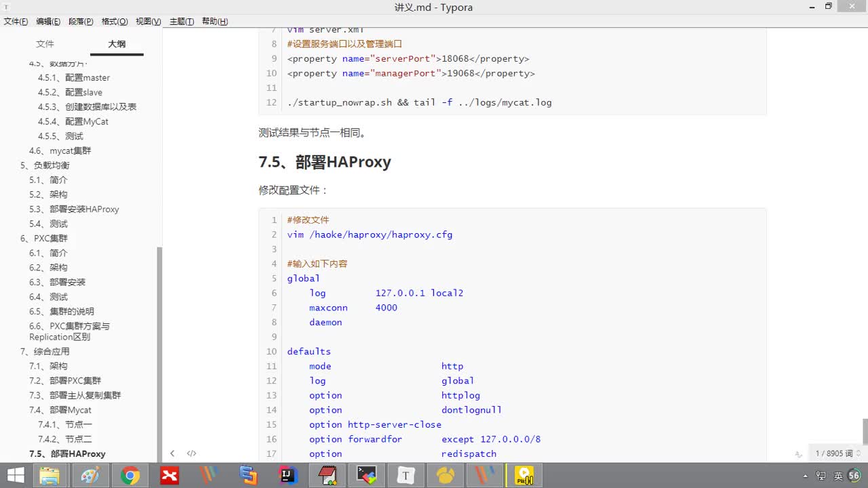
Task: Switch the input method 英 indicator
Action: click(x=839, y=476)
